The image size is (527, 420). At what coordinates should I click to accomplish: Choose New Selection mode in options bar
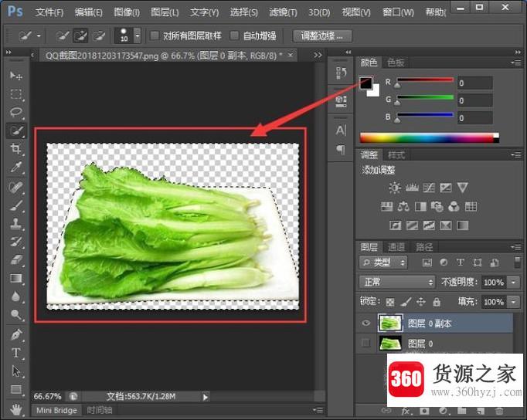coord(63,36)
